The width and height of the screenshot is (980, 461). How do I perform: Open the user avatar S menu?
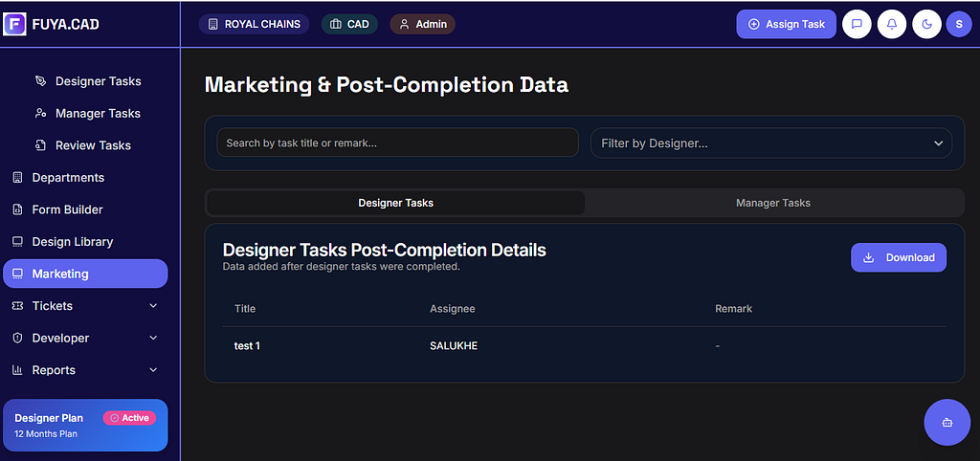click(959, 24)
